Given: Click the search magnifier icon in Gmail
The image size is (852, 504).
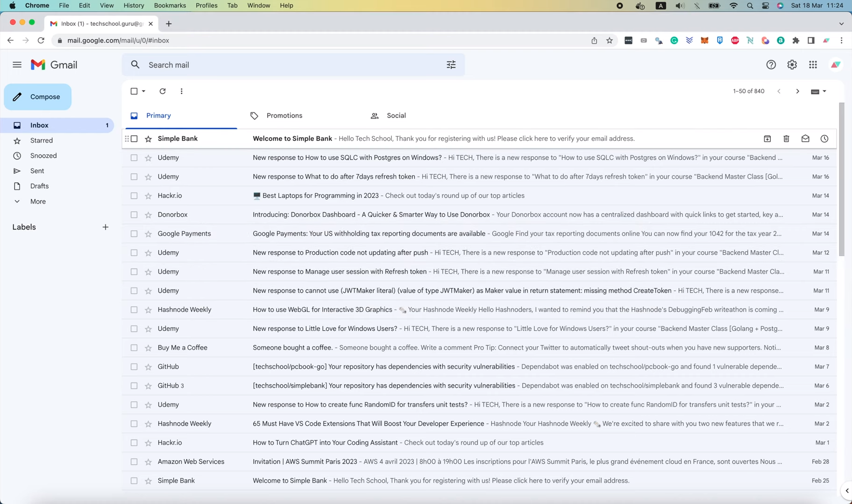Looking at the screenshot, I should [135, 65].
